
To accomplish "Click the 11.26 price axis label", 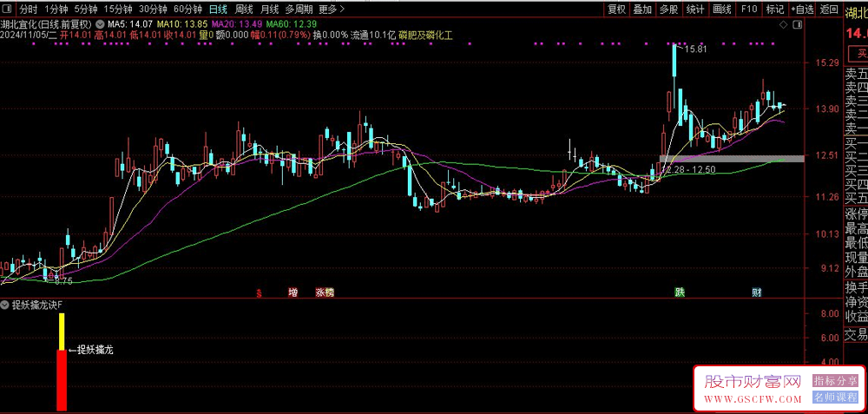I will pos(827,196).
